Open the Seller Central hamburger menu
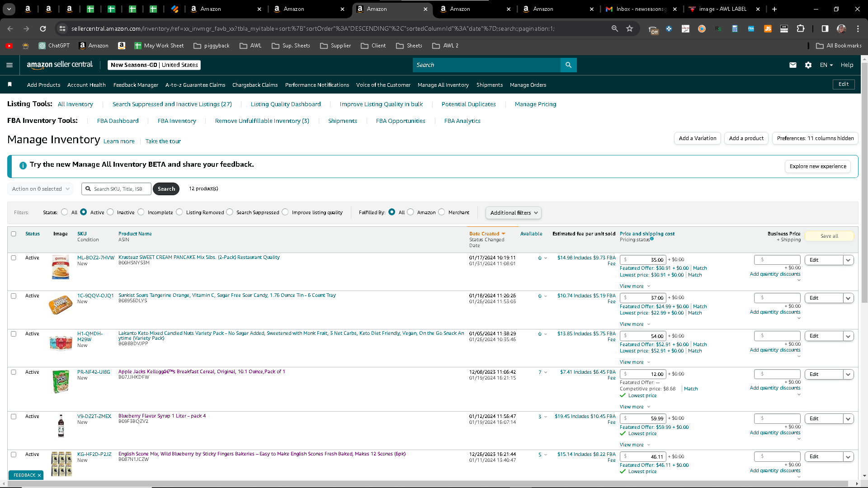This screenshot has width=868, height=488. [x=9, y=65]
